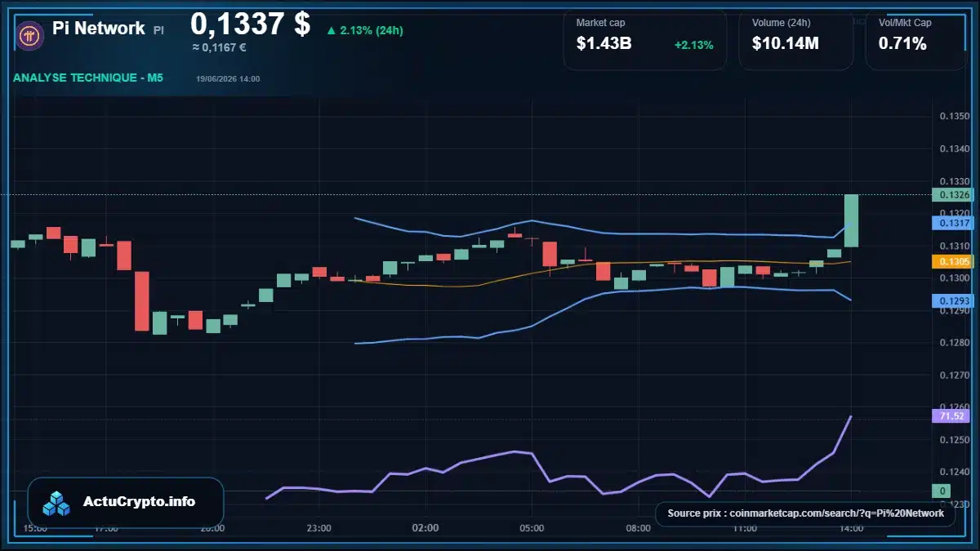This screenshot has height=551, width=980.
Task: Click the 0.1280 price axis label
Action: 955,343
